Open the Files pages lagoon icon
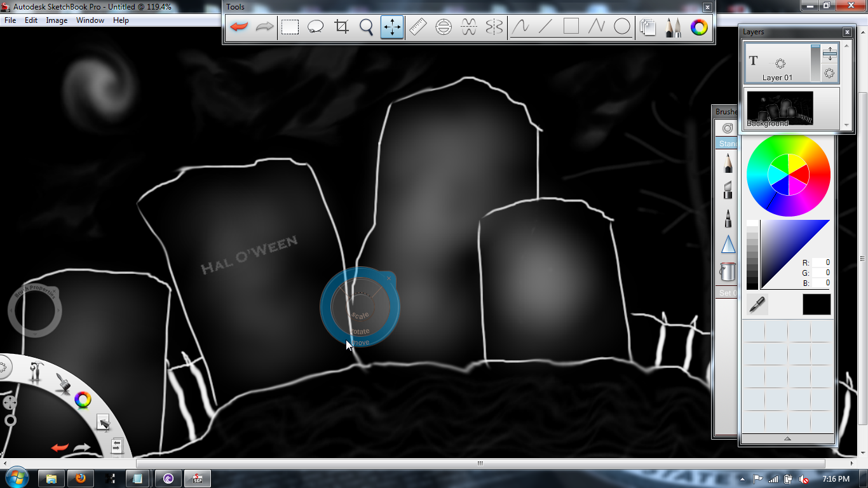 117,446
